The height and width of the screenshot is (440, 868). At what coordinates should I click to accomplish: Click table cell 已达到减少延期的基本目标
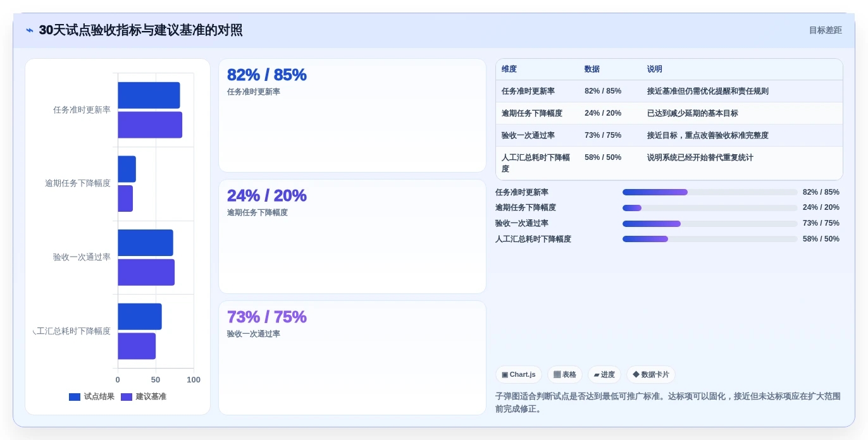coord(693,113)
